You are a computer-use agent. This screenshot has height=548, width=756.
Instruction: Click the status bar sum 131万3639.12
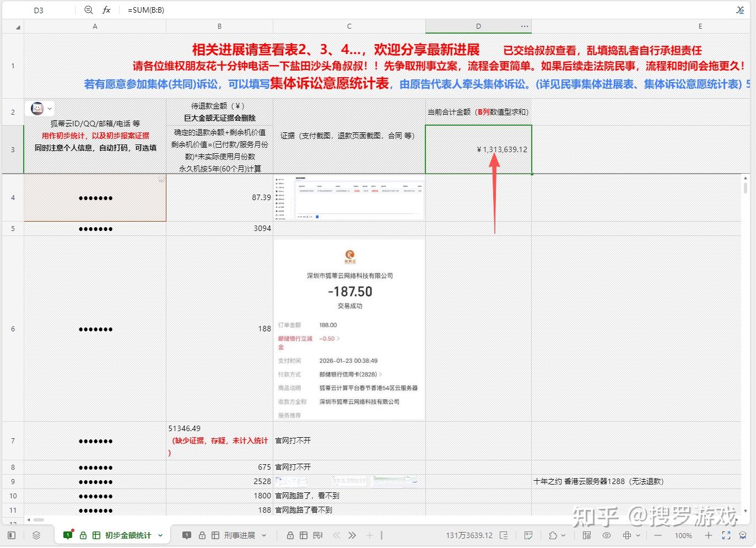click(469, 535)
